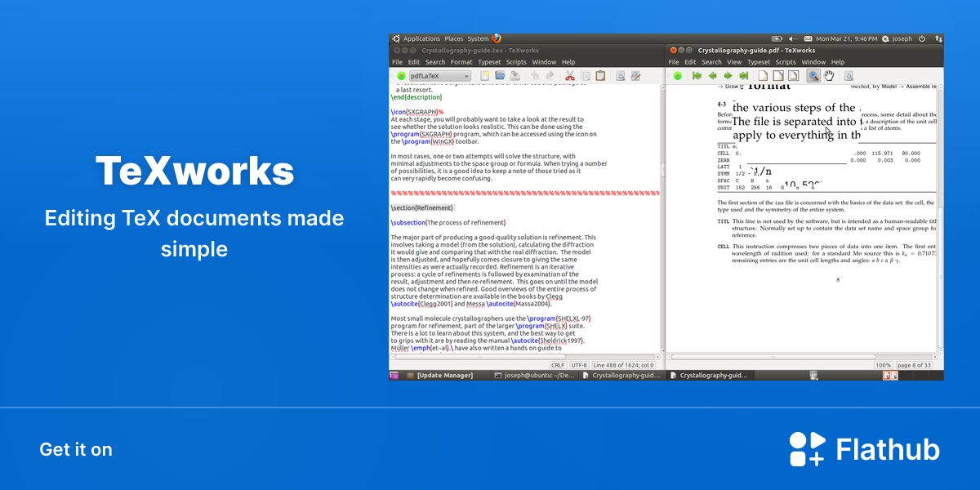This screenshot has width=980, height=490.
Task: Open the Window menu in editor window
Action: pyautogui.click(x=544, y=62)
